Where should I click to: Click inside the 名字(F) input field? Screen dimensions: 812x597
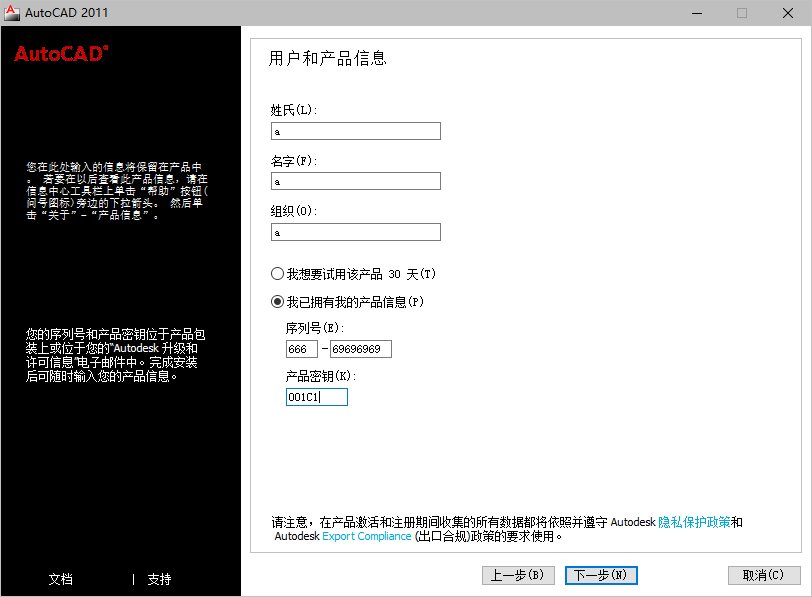[x=355, y=181]
